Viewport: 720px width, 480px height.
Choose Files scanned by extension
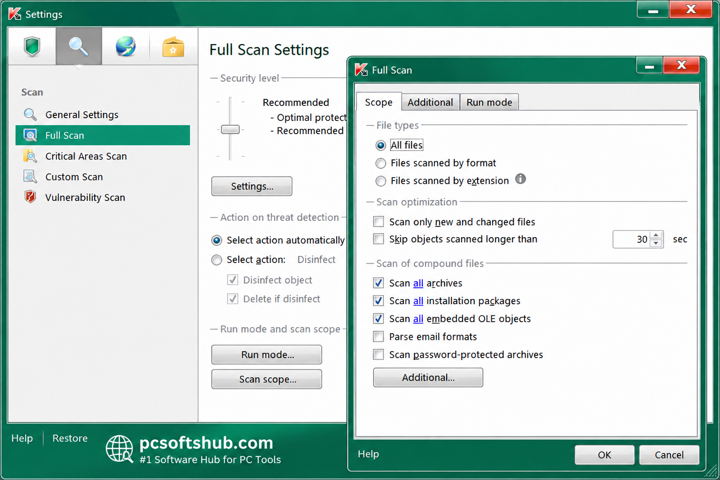[x=380, y=181]
